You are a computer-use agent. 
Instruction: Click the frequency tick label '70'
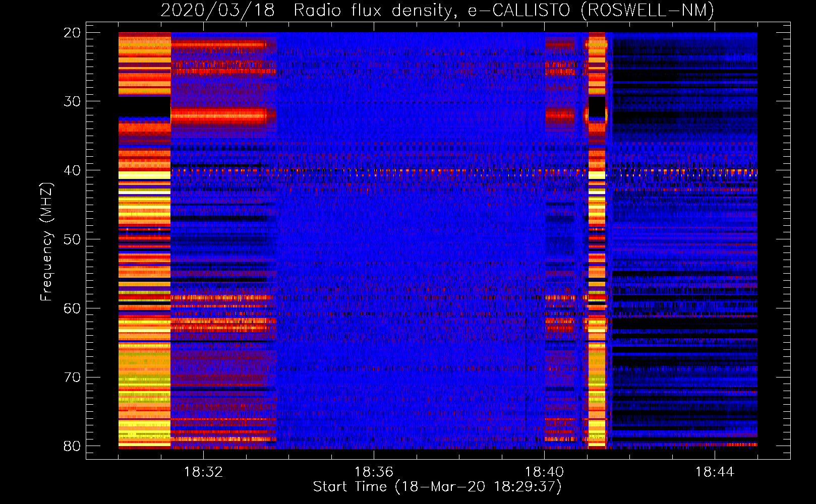coord(72,377)
